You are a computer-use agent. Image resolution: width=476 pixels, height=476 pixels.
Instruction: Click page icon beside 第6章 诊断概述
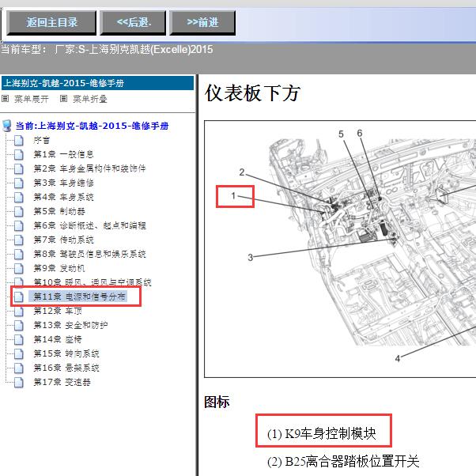click(19, 225)
